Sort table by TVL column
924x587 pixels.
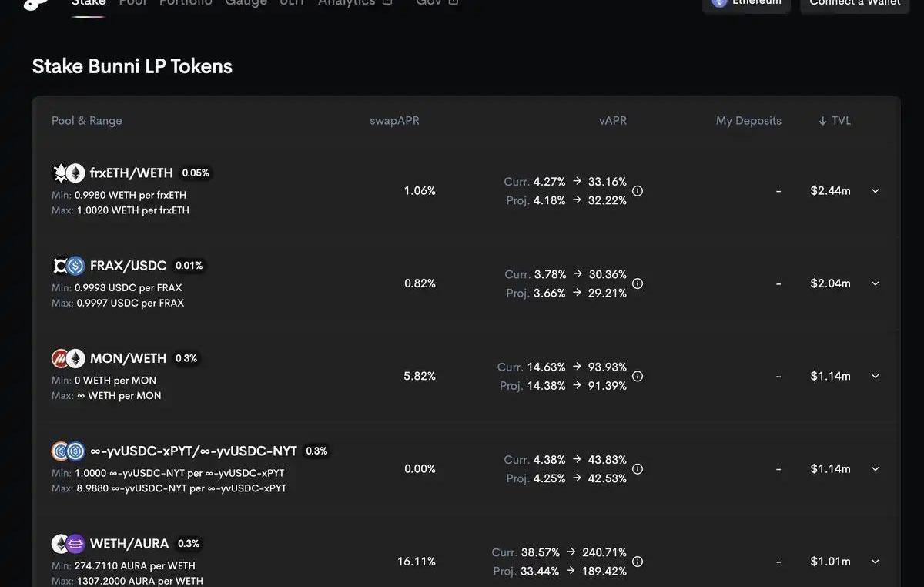pos(835,121)
